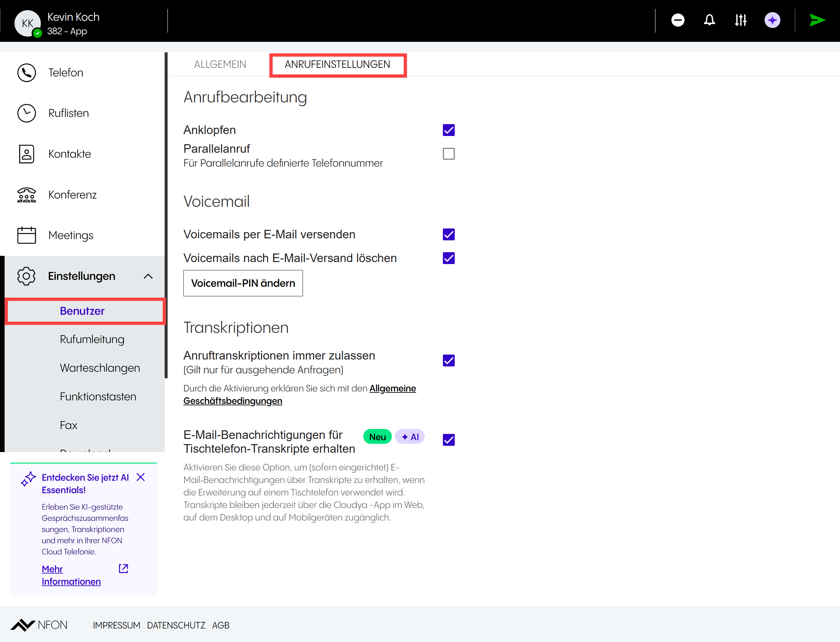Click the green paper plane icon
The width and height of the screenshot is (840, 642).
817,20
